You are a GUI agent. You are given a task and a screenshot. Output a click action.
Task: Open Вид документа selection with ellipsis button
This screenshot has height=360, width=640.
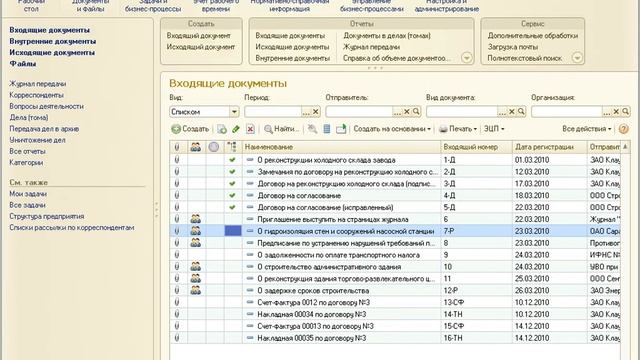tap(502, 111)
